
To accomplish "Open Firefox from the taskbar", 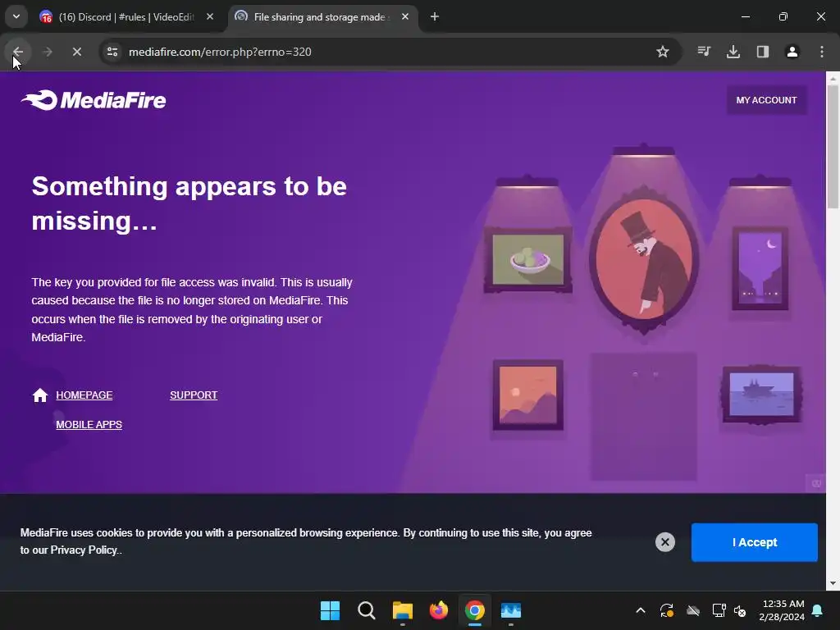I will pos(439,610).
